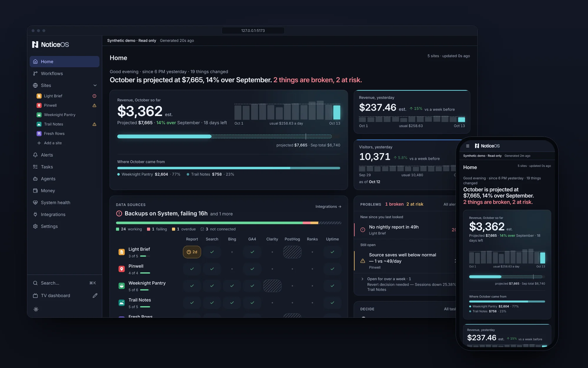Click the Alerts bell icon

pos(35,155)
